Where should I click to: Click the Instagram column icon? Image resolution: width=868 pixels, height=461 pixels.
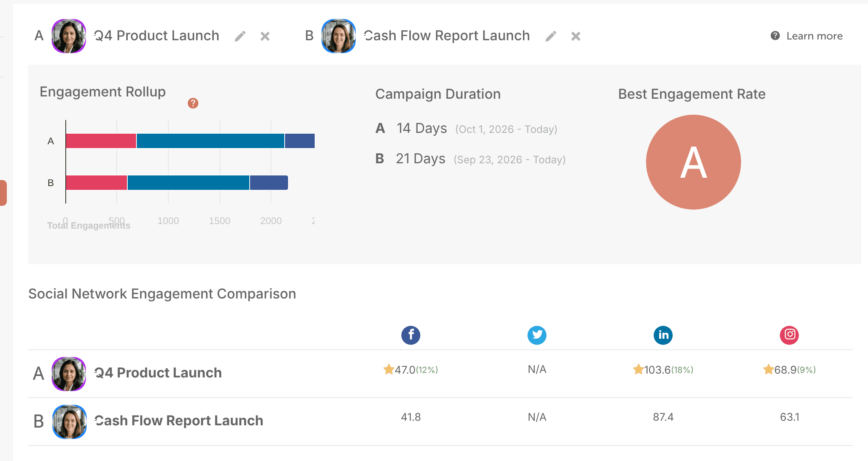[789, 335]
